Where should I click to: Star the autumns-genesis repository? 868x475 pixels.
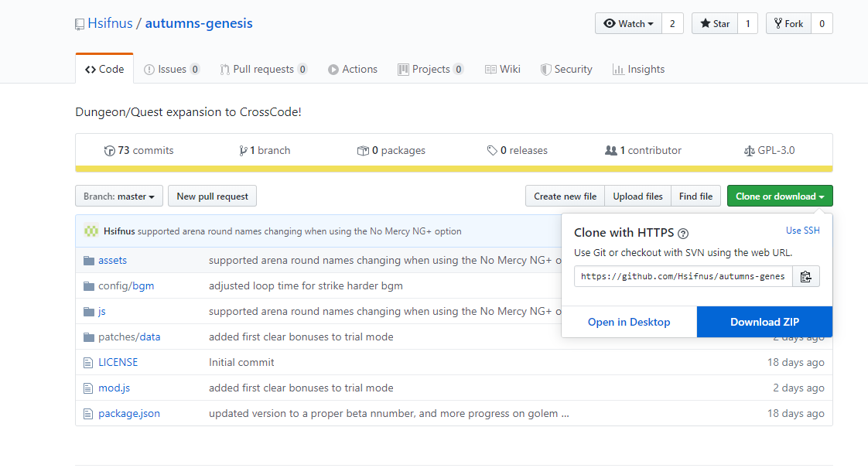[715, 24]
